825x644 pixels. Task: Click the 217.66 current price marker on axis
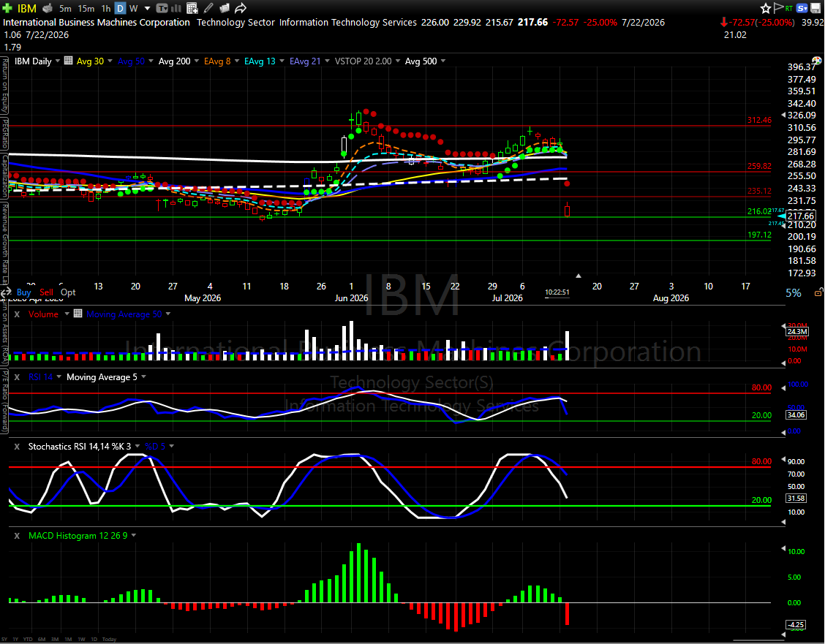tap(801, 216)
